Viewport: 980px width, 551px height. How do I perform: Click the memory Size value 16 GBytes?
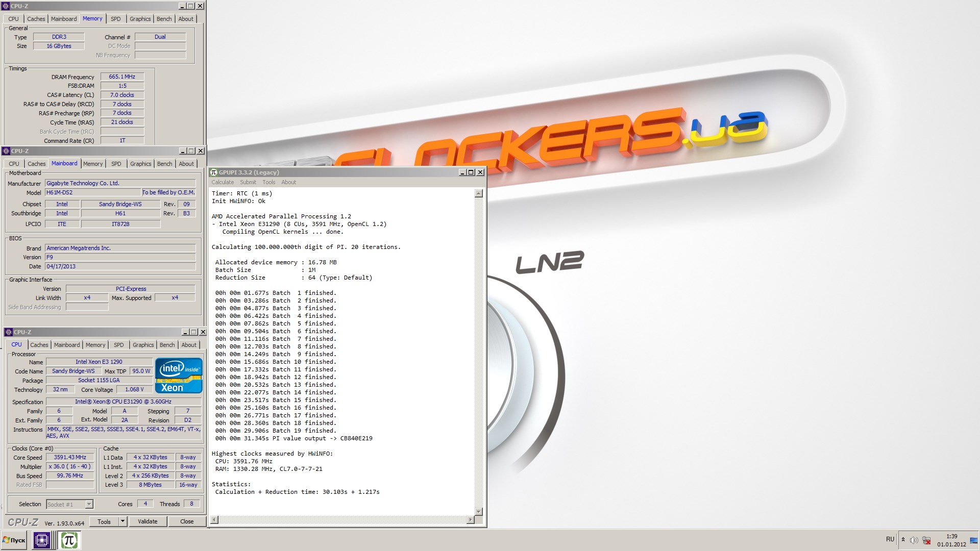[59, 46]
